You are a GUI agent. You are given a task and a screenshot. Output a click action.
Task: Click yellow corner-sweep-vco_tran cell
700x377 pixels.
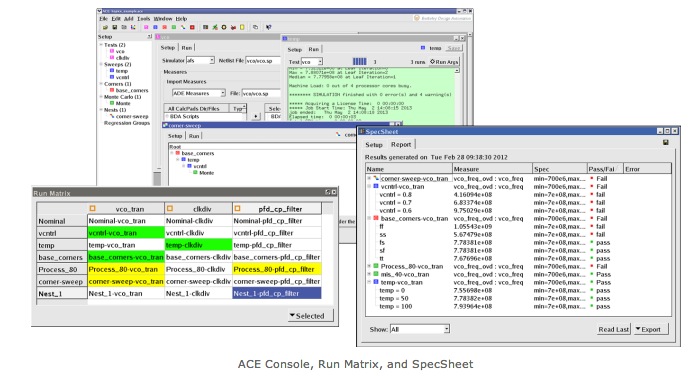coord(126,281)
